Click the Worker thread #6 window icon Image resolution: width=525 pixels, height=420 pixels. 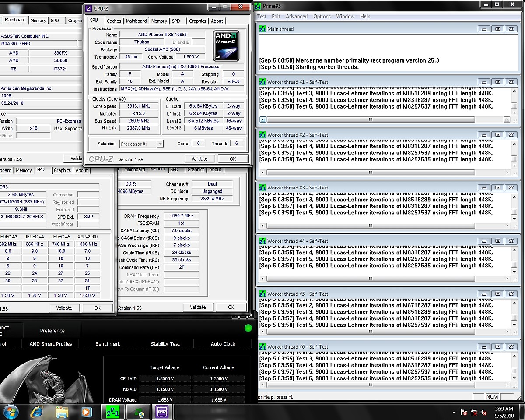click(262, 347)
